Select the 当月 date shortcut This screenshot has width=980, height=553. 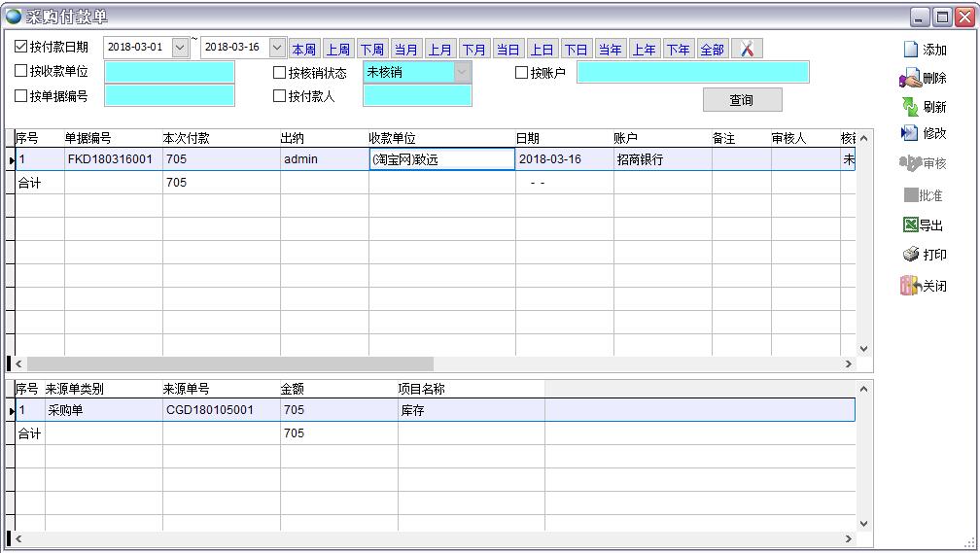pos(405,50)
